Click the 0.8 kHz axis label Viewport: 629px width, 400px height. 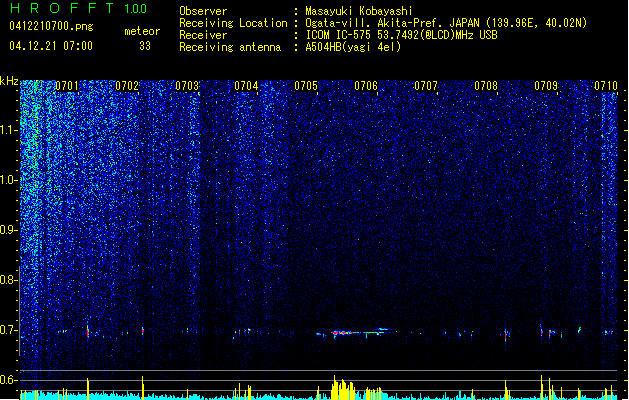coord(9,280)
